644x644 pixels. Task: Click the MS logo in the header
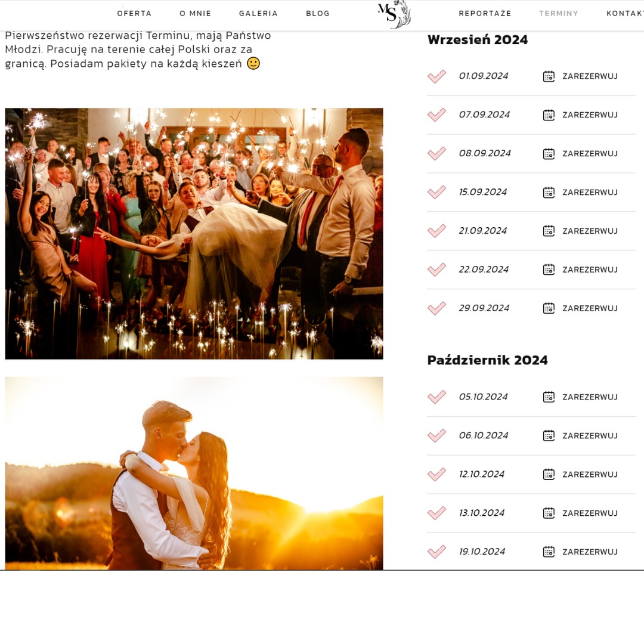click(x=394, y=14)
